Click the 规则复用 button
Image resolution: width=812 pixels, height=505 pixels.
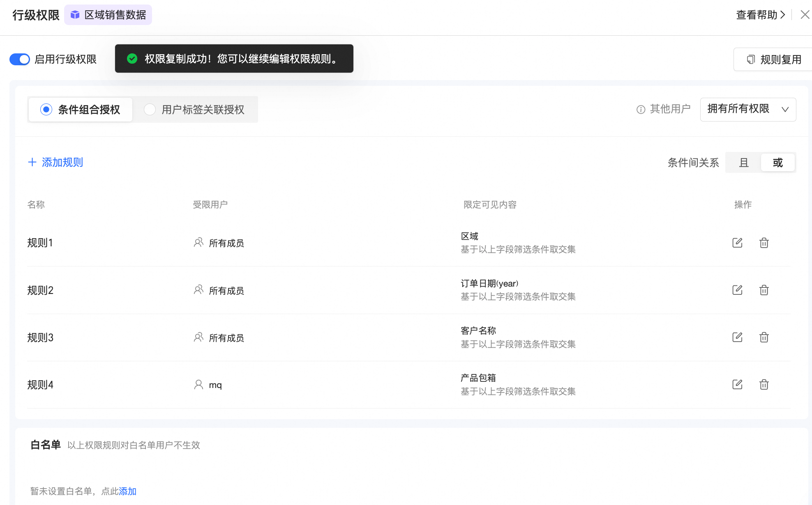tap(774, 60)
